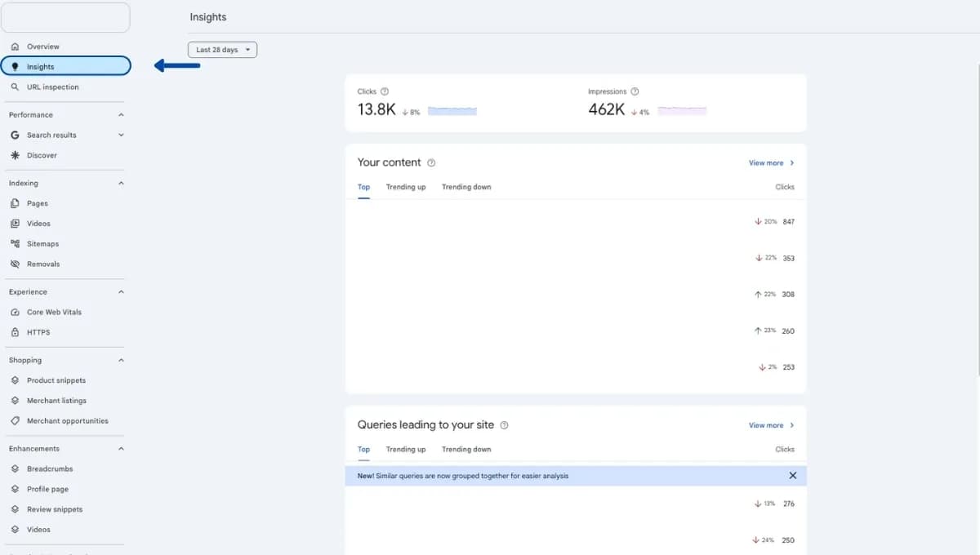Dismiss the similar queries notice banner
The height and width of the screenshot is (555, 980).
click(x=792, y=475)
